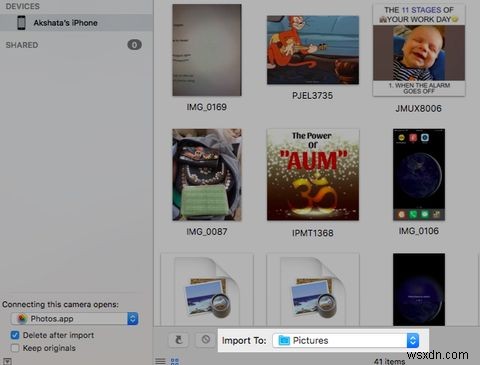Click the Import To: label
This screenshot has width=480, height=365.
click(244, 340)
